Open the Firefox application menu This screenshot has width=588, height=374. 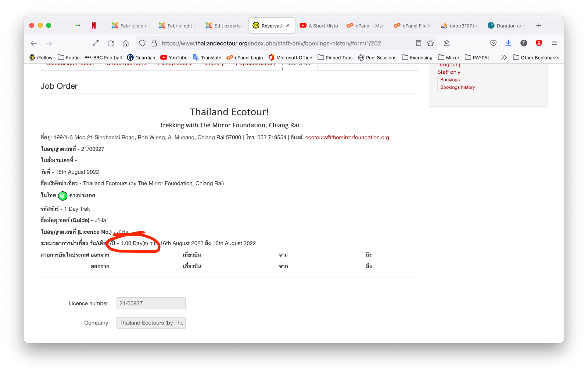click(554, 43)
